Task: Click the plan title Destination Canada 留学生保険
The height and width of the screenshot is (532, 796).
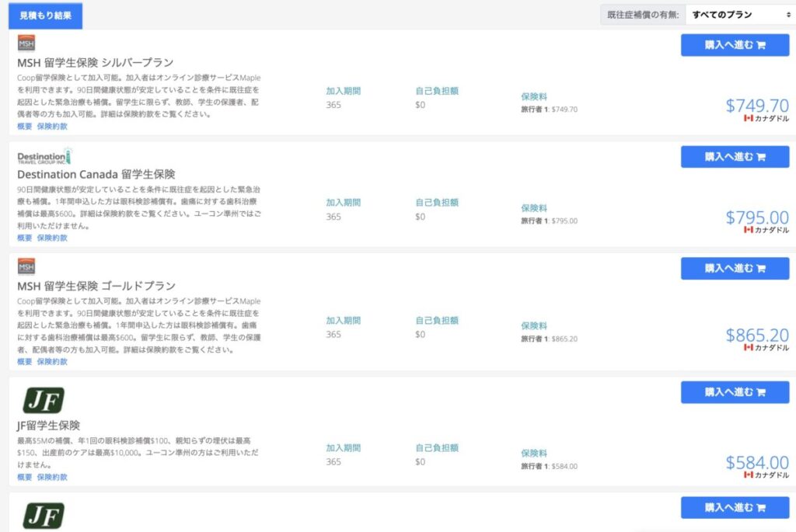Action: [96, 175]
